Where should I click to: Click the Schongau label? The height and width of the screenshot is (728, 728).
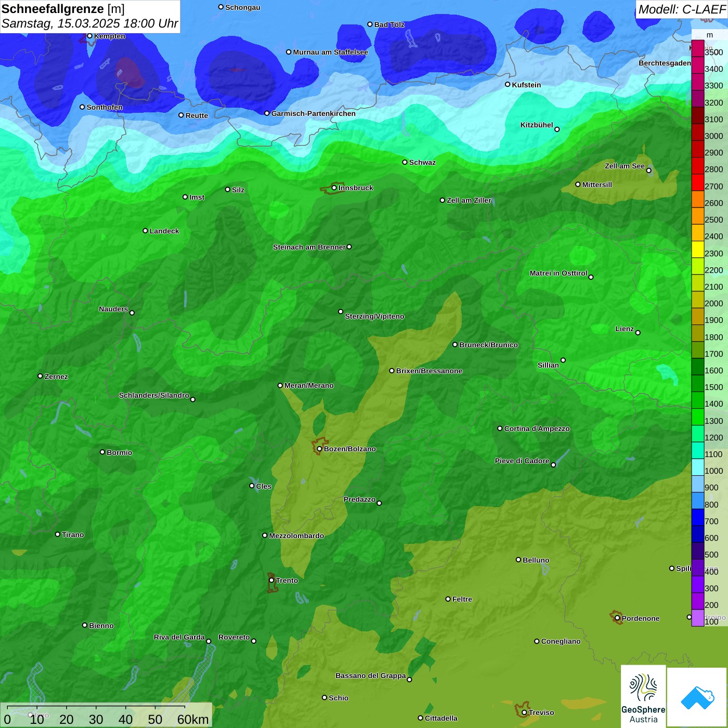[243, 7]
